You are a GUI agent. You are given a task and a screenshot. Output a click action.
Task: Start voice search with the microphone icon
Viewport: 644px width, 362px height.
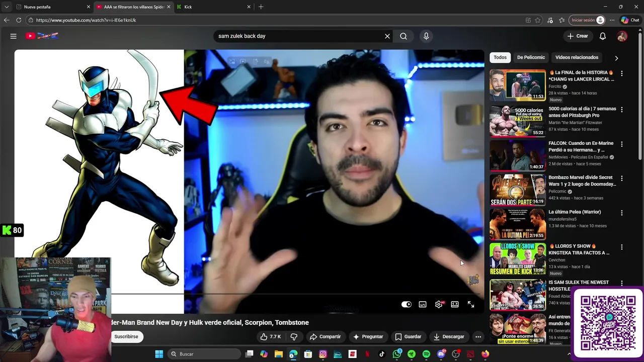pos(426,36)
